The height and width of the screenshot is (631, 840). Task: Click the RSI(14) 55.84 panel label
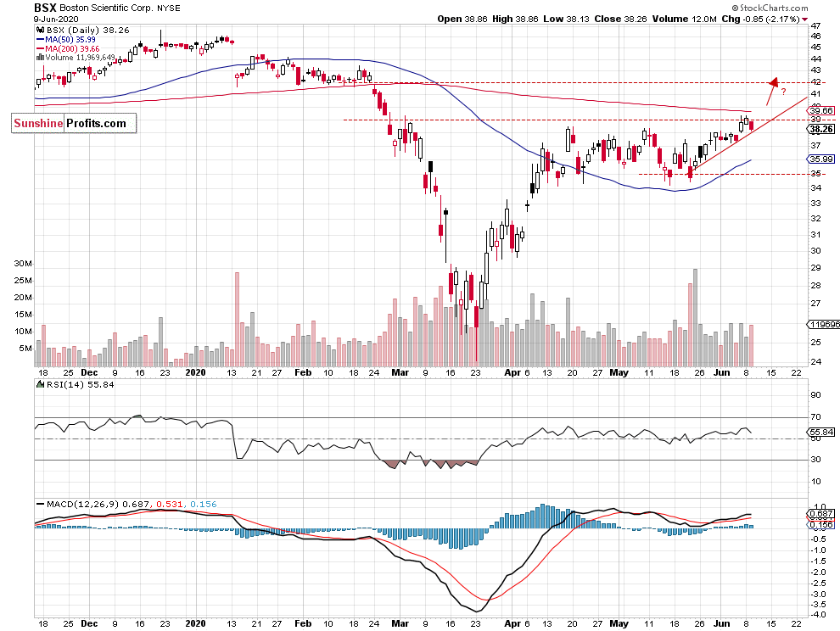pyautogui.click(x=80, y=384)
